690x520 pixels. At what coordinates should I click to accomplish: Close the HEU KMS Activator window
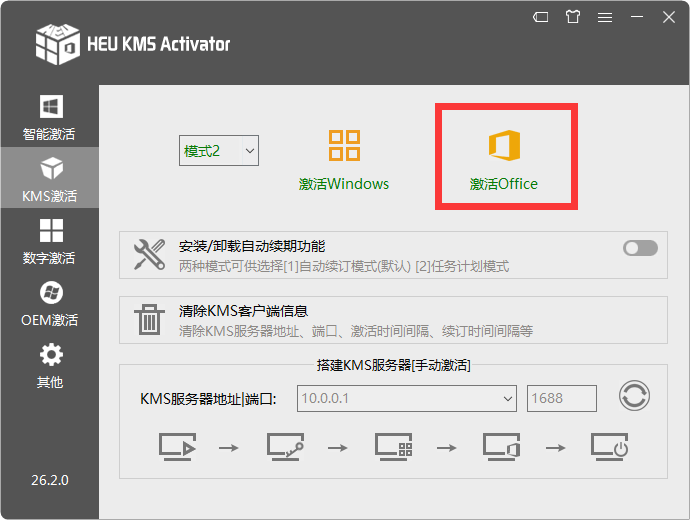[669, 17]
